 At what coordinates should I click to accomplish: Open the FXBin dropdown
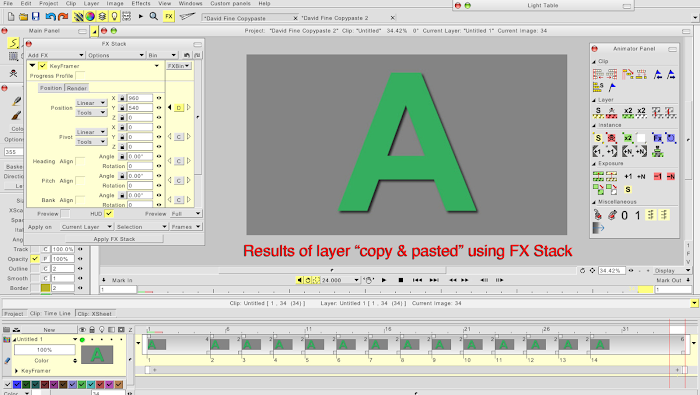pos(179,66)
